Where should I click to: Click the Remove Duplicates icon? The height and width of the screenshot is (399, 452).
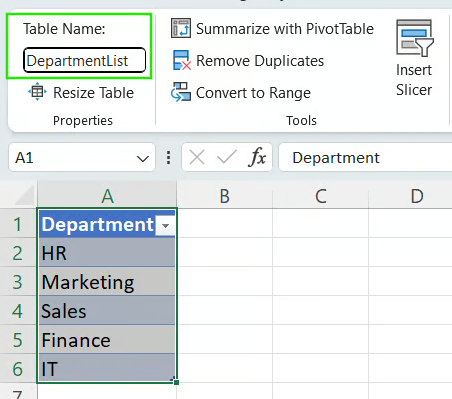[x=182, y=60]
